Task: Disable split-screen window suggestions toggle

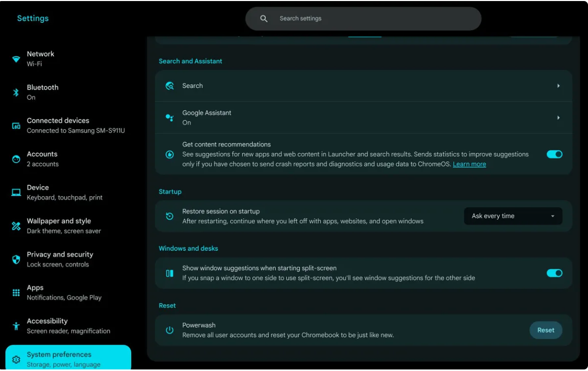Action: pyautogui.click(x=554, y=273)
